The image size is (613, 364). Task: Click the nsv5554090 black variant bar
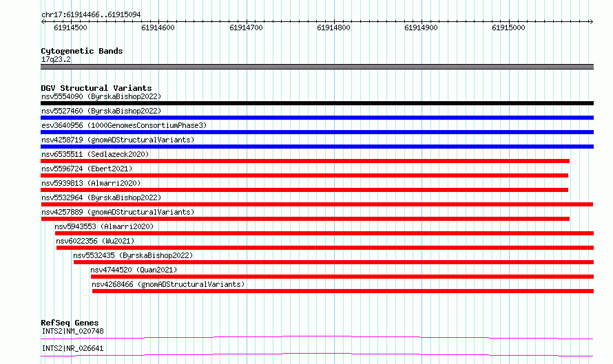click(317, 103)
